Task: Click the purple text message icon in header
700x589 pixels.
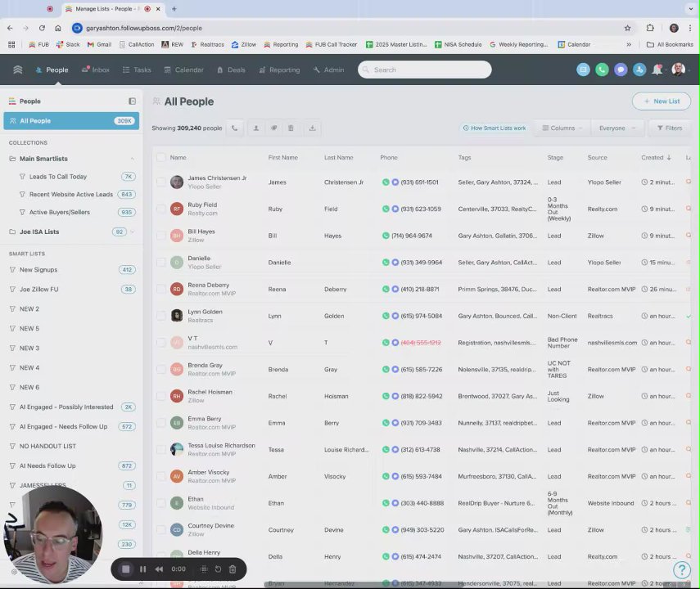Action: [621, 70]
